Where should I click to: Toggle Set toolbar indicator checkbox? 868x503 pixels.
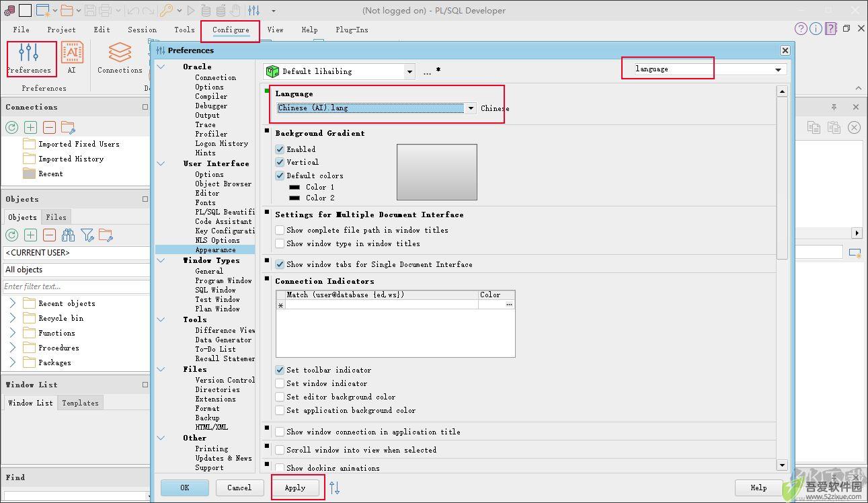pos(280,370)
